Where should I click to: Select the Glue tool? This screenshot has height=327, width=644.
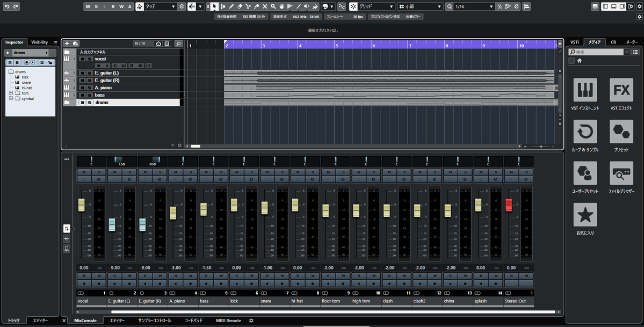[x=257, y=6]
